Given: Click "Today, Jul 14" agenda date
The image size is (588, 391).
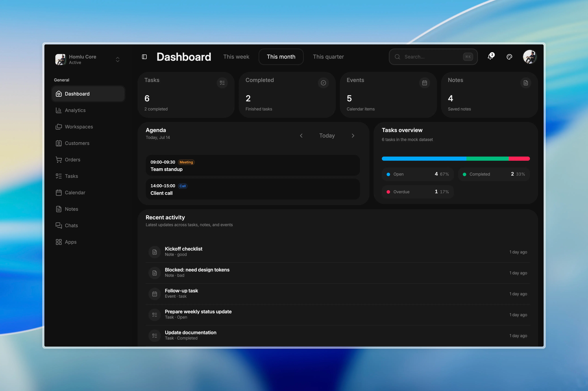Looking at the screenshot, I should pos(158,137).
